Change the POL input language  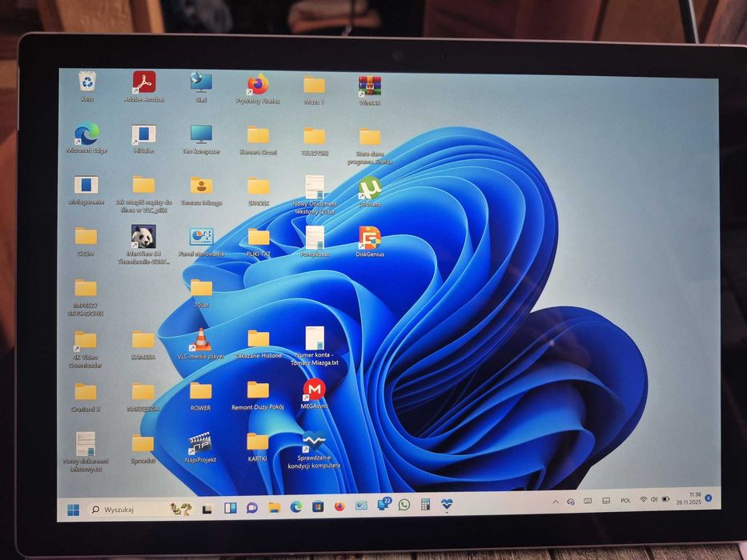[x=625, y=501]
